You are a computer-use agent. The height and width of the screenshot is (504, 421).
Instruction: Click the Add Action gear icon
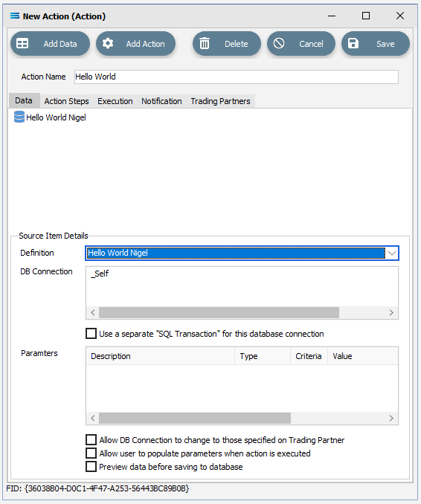pyautogui.click(x=108, y=43)
